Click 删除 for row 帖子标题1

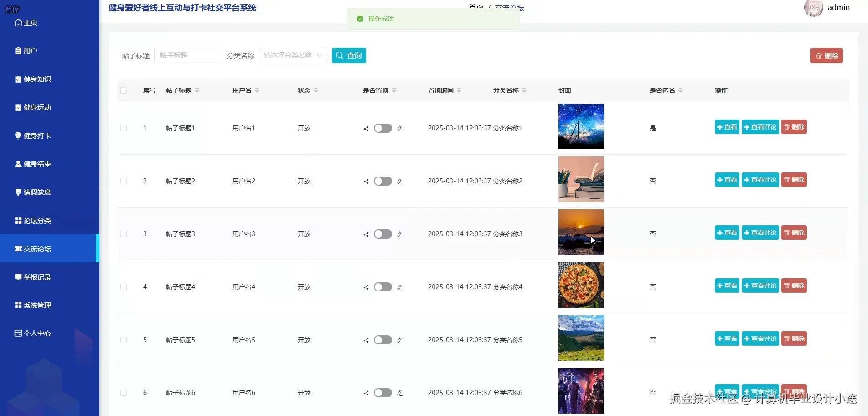794,127
